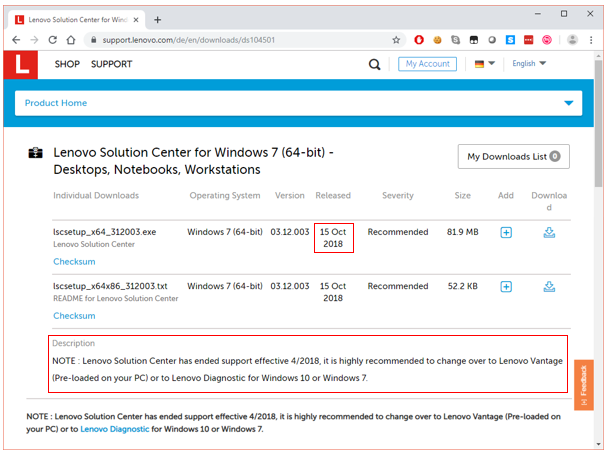The width and height of the screenshot is (608, 455).
Task: Open the SHOP menu
Action: 67,64
